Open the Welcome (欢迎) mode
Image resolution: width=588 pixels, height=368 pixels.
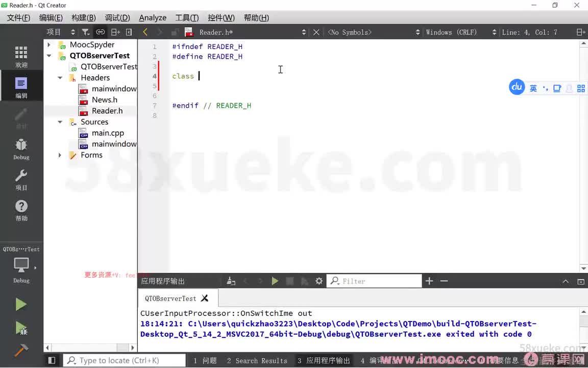click(x=21, y=56)
